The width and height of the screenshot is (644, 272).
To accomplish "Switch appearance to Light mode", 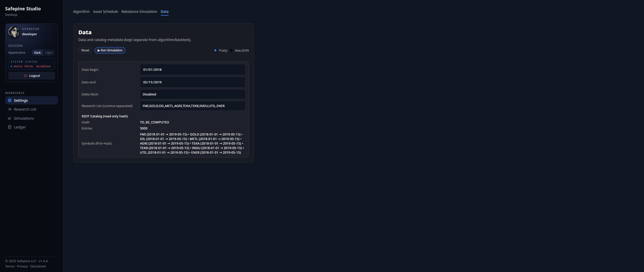I will click(49, 53).
